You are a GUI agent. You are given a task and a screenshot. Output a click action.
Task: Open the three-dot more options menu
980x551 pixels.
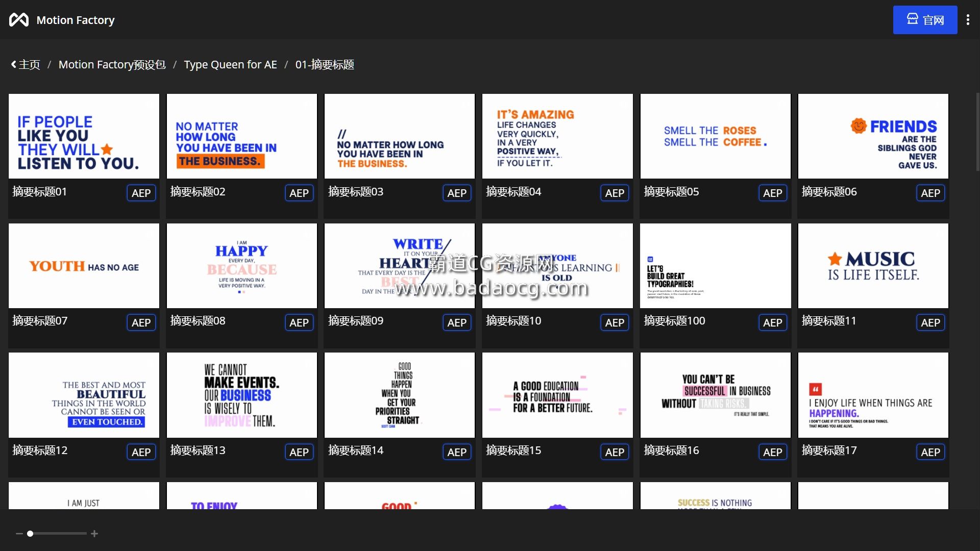[968, 20]
